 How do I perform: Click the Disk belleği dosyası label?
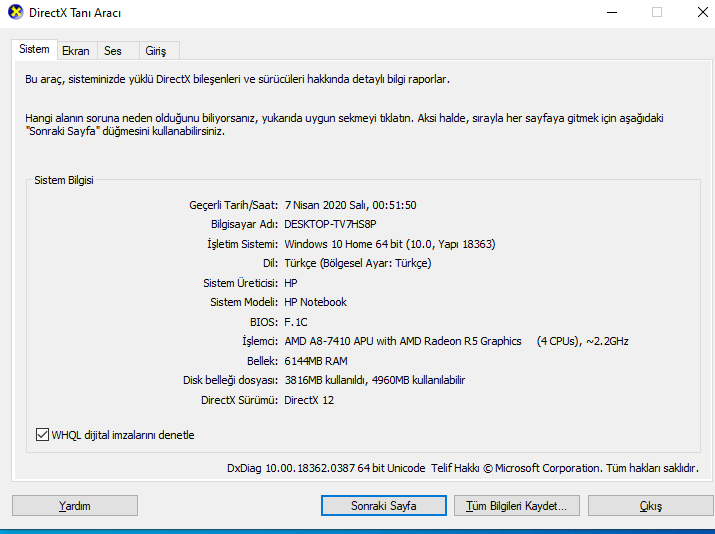click(x=230, y=380)
